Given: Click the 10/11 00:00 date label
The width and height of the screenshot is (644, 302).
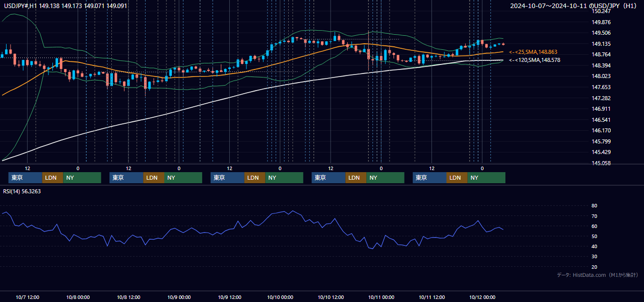Looking at the screenshot, I should (381, 297).
